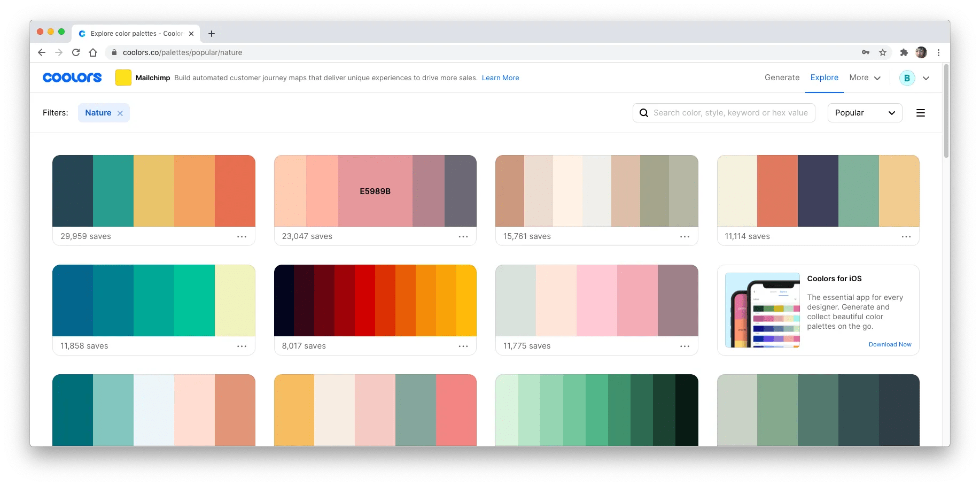Click Download Now for Coolors iOS app
Viewport: 980px width, 486px height.
(x=889, y=344)
